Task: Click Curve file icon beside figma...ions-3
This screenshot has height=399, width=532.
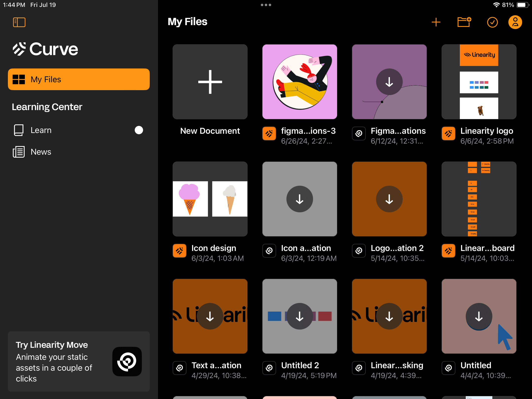Action: click(269, 133)
